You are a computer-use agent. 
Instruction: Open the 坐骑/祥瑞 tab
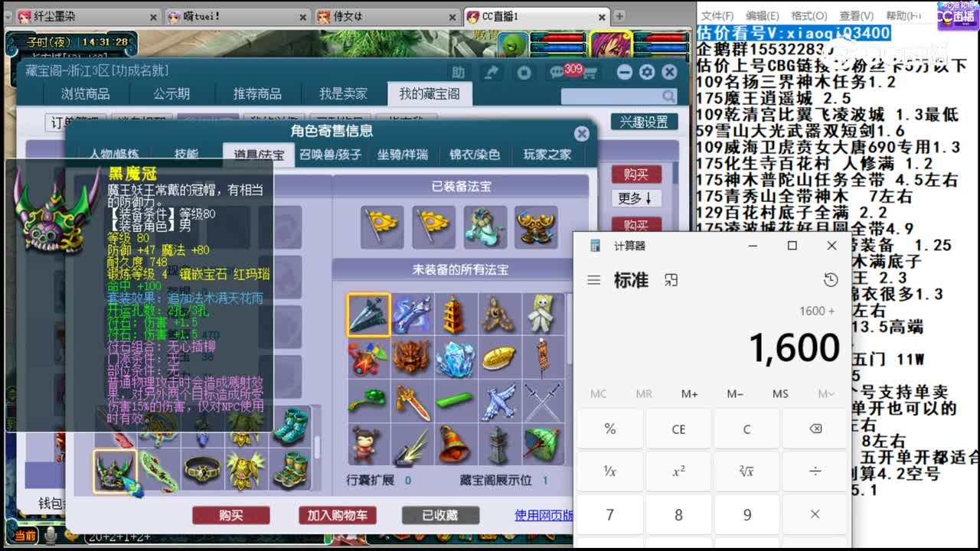pos(403,155)
